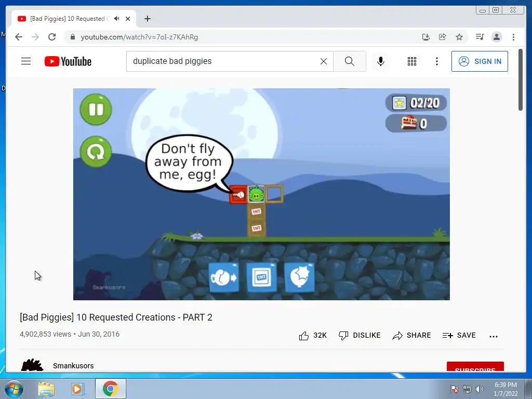Click the page vertical scrollbar thumb
Viewport: 532px width, 399px height.
click(521, 79)
